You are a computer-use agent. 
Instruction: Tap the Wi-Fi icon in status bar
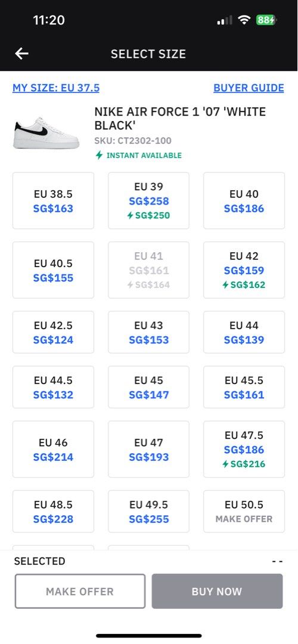coord(244,20)
